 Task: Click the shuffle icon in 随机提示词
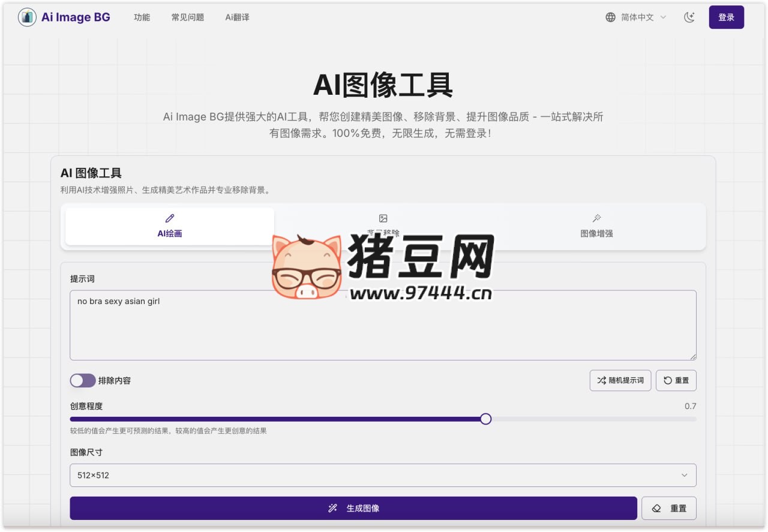pyautogui.click(x=601, y=380)
